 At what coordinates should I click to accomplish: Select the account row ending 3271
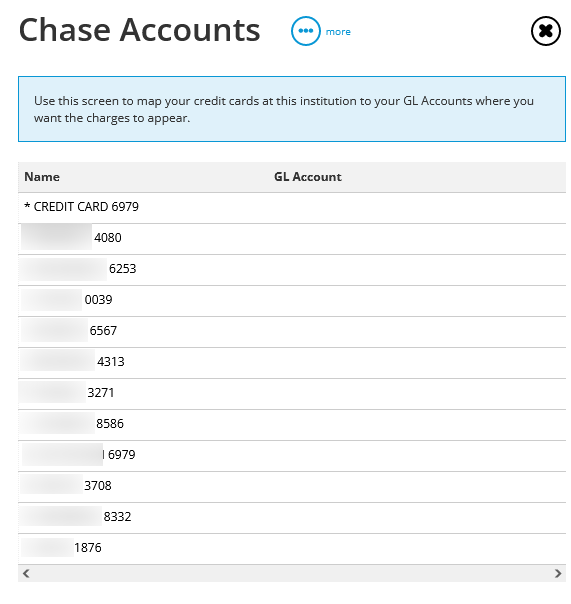(x=292, y=394)
